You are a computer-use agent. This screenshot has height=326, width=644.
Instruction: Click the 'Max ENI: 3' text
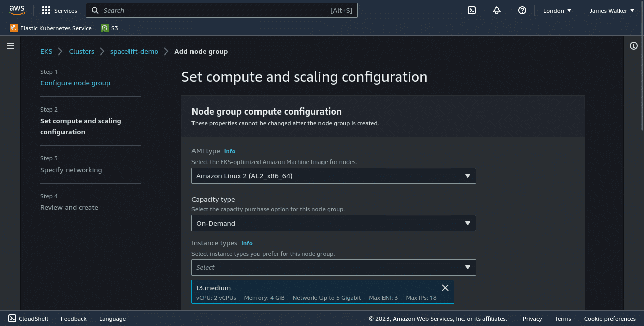[x=383, y=298]
